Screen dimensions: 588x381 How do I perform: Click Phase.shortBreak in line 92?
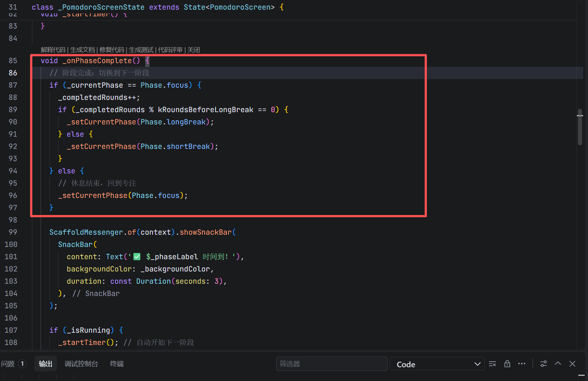click(x=175, y=146)
